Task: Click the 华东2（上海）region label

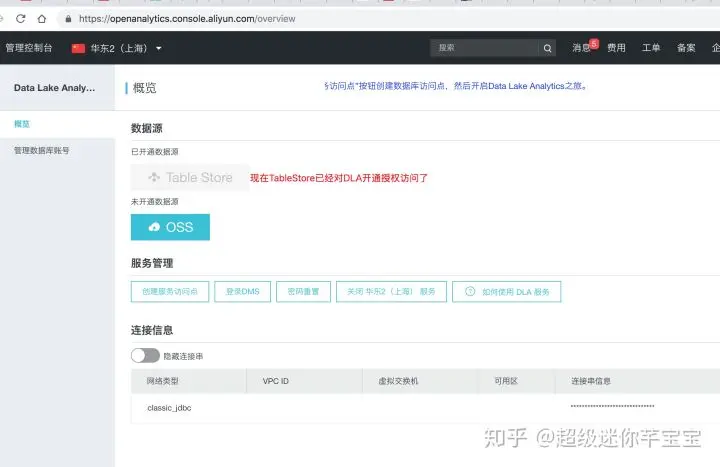Action: point(119,48)
